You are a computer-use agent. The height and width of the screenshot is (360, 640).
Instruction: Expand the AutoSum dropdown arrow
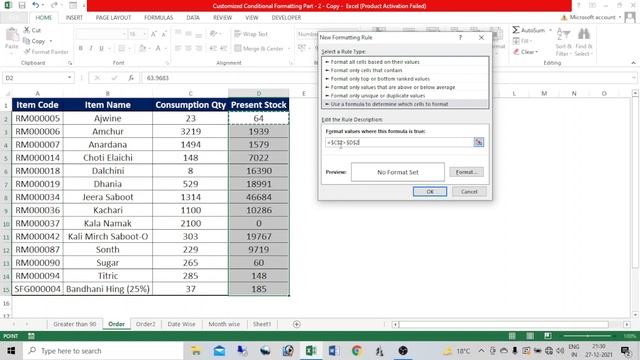(x=550, y=30)
